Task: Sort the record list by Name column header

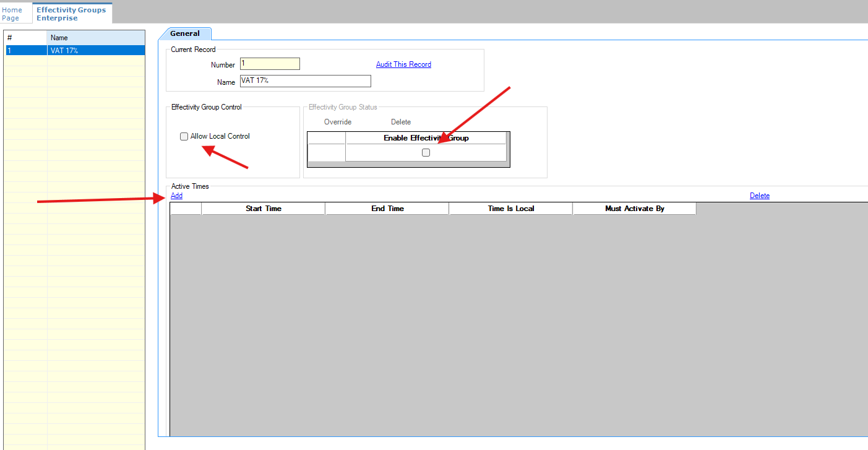Action: 96,38
